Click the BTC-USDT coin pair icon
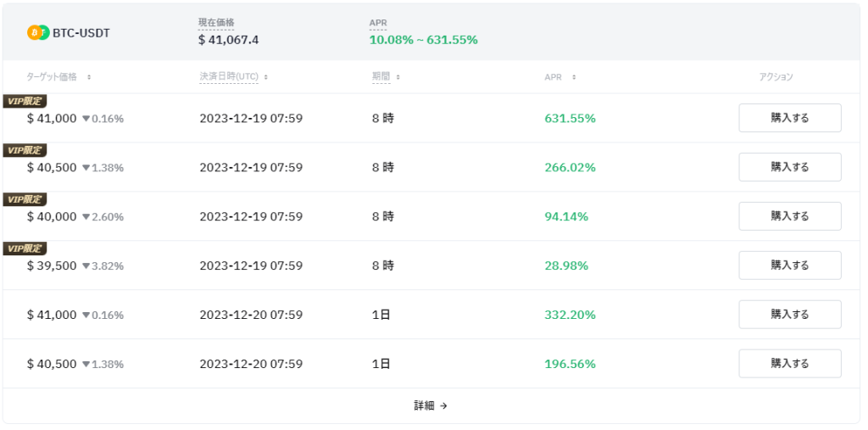The height and width of the screenshot is (430, 868). pyautogui.click(x=38, y=33)
